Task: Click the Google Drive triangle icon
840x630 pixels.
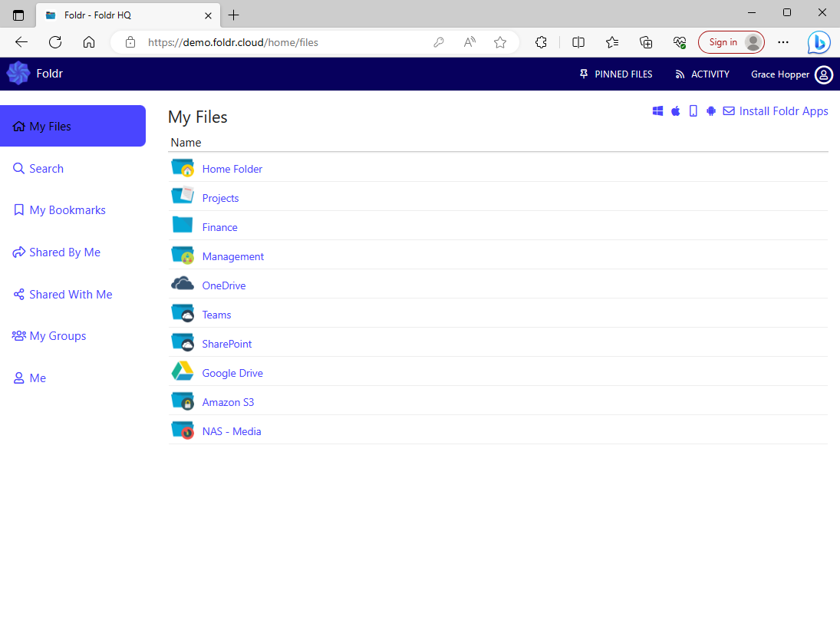Action: [183, 371]
